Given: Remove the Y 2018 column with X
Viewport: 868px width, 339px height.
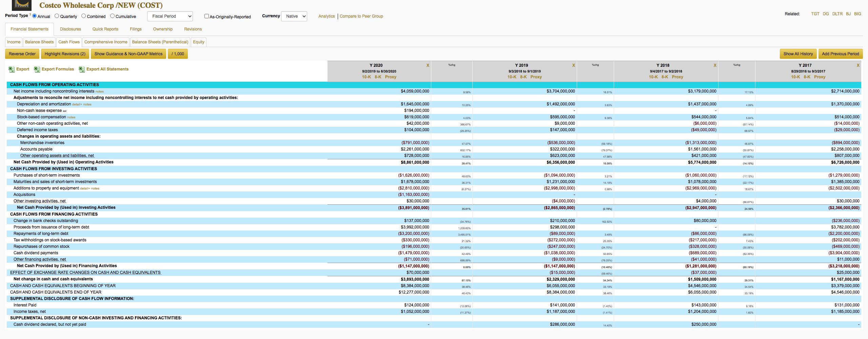Looking at the screenshot, I should pyautogui.click(x=715, y=65).
